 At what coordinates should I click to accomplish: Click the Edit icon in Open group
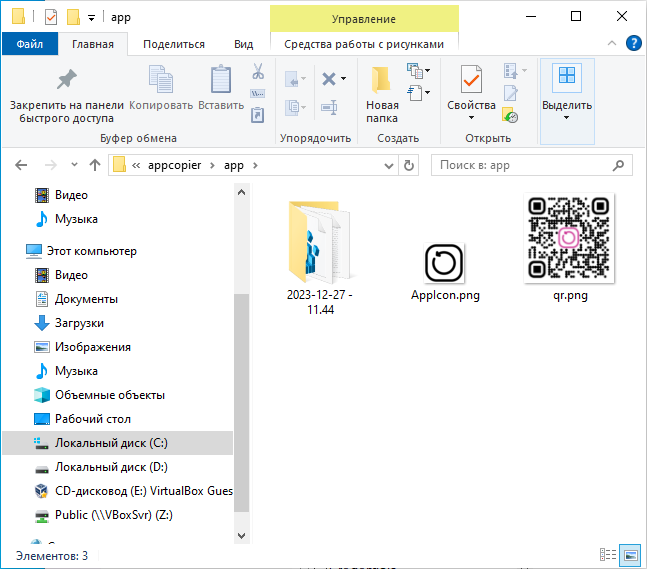(x=511, y=93)
